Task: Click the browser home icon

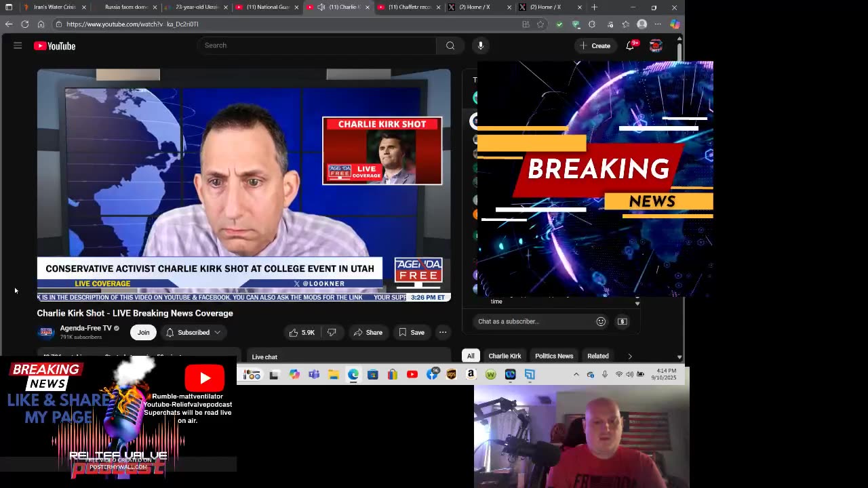Action: 41,24
